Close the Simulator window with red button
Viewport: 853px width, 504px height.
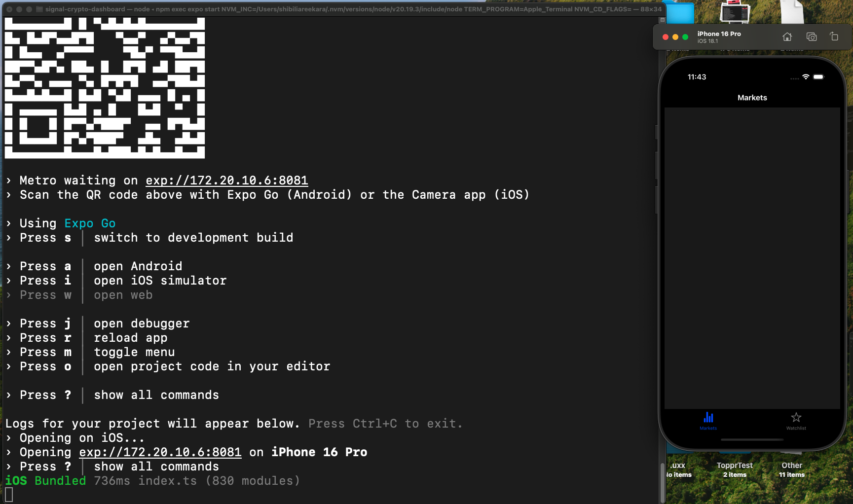click(x=666, y=37)
